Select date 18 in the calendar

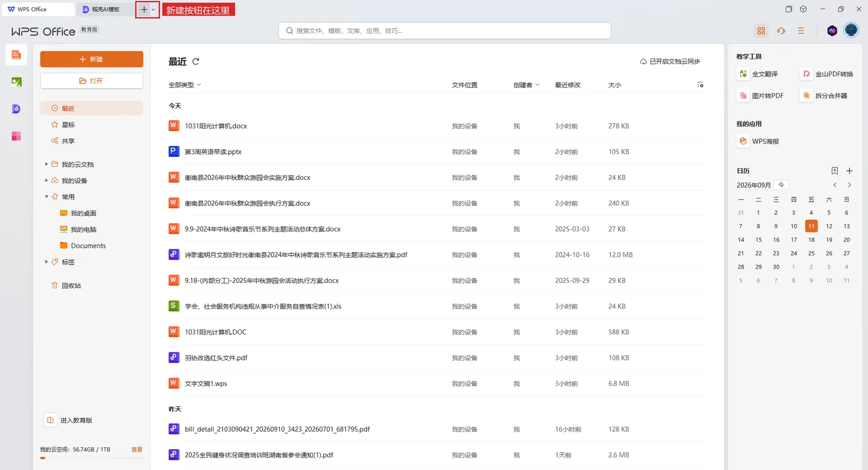coord(811,240)
